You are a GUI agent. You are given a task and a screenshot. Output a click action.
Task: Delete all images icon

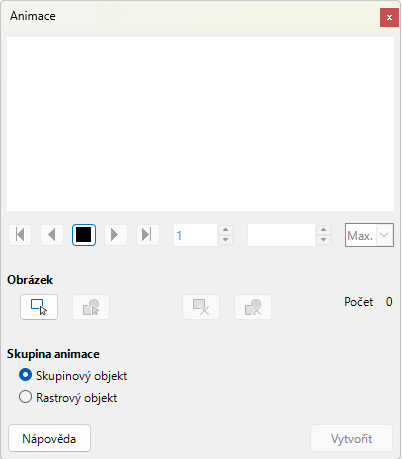(253, 307)
